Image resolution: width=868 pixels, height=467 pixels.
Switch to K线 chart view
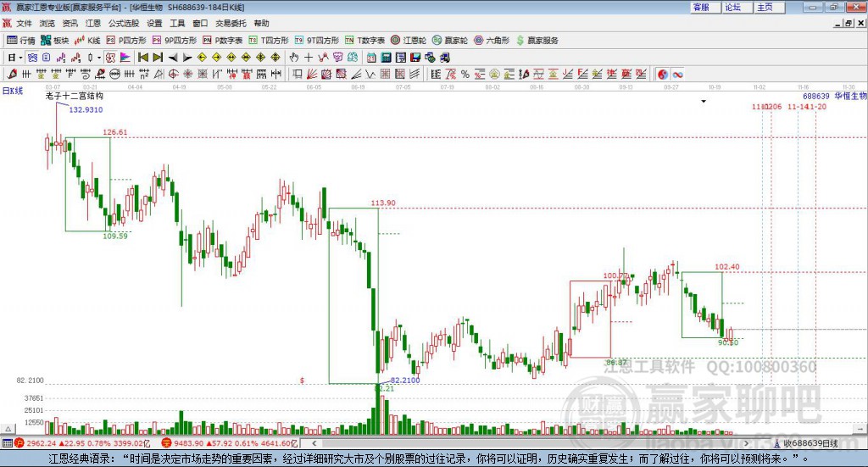[87, 41]
